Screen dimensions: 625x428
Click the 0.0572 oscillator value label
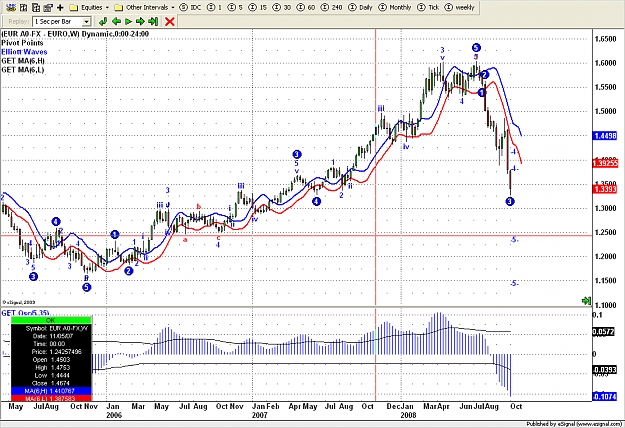[605, 332]
